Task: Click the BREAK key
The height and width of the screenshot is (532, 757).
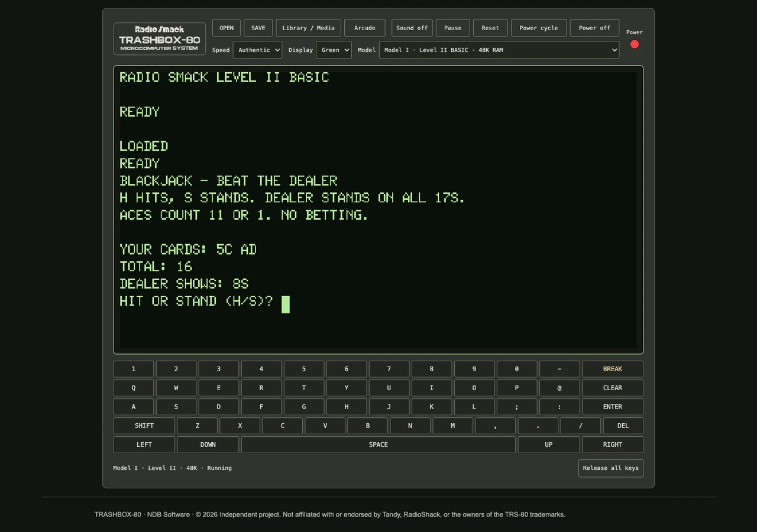Action: click(613, 369)
